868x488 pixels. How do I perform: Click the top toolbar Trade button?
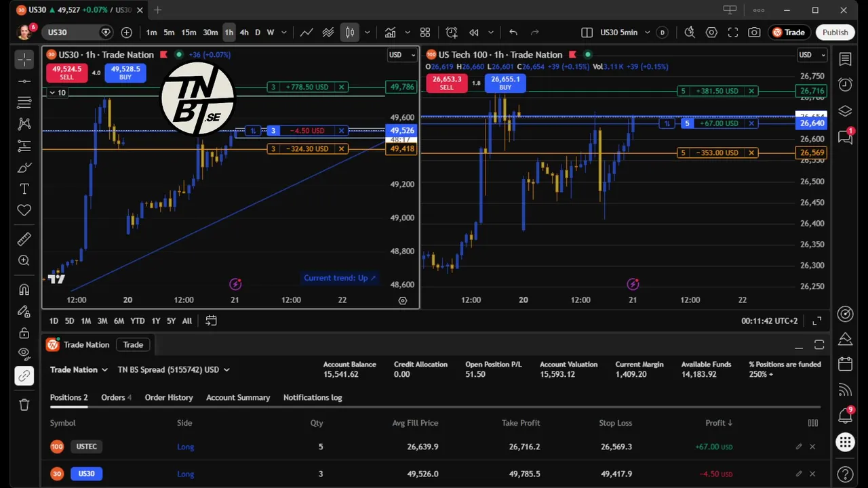point(788,33)
